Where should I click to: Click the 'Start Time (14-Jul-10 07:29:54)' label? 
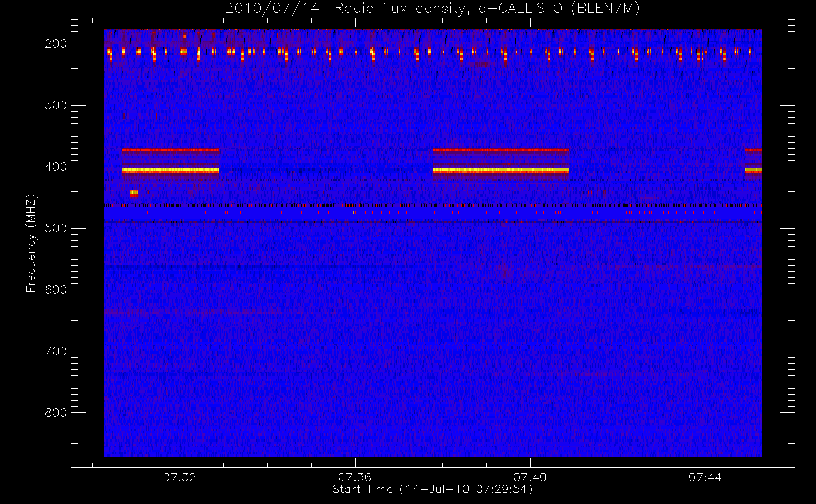point(433,489)
